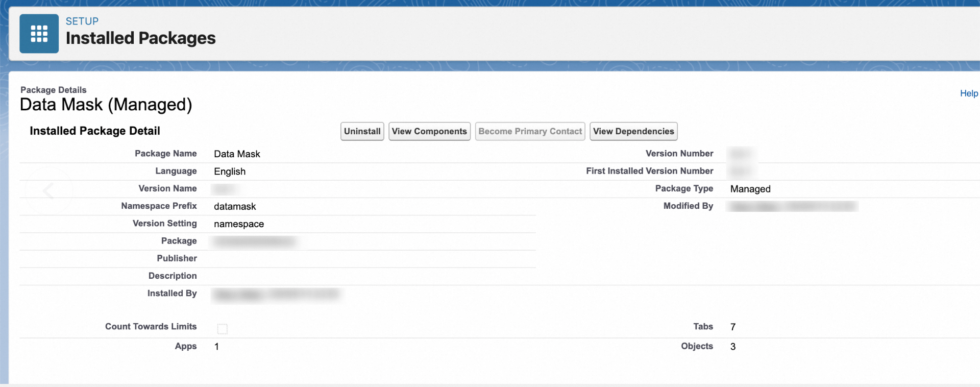Click the Objects count value 3
Image resolution: width=980 pixels, height=387 pixels.
pyautogui.click(x=733, y=347)
